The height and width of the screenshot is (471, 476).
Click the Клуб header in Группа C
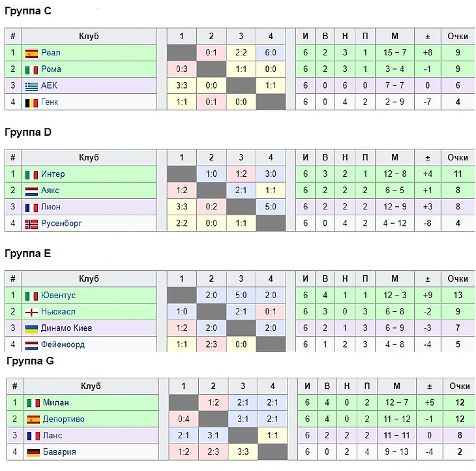[x=89, y=37]
